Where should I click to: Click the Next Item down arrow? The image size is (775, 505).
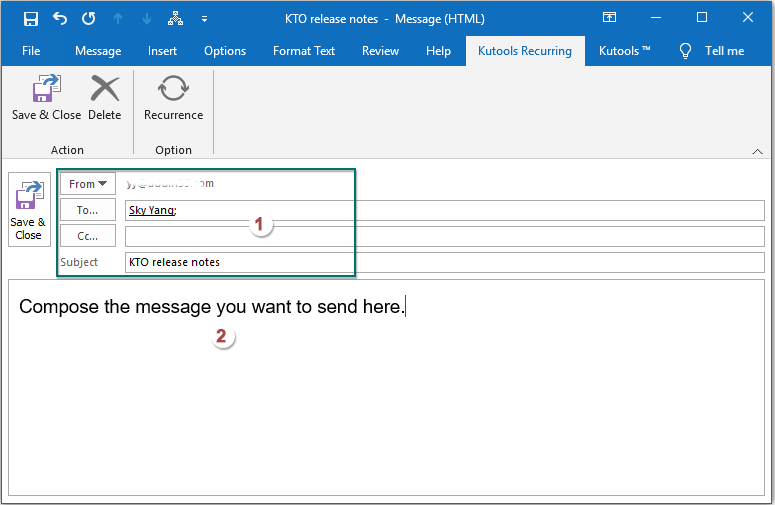tap(147, 19)
